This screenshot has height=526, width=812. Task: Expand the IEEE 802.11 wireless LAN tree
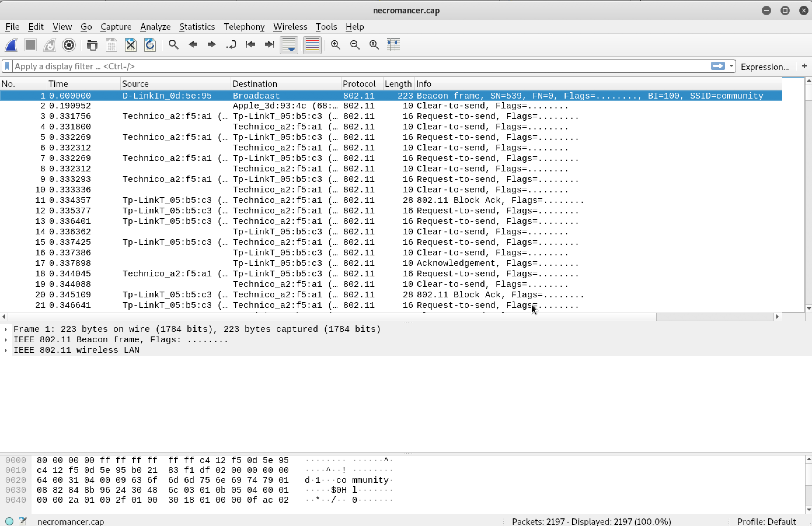tap(5, 350)
